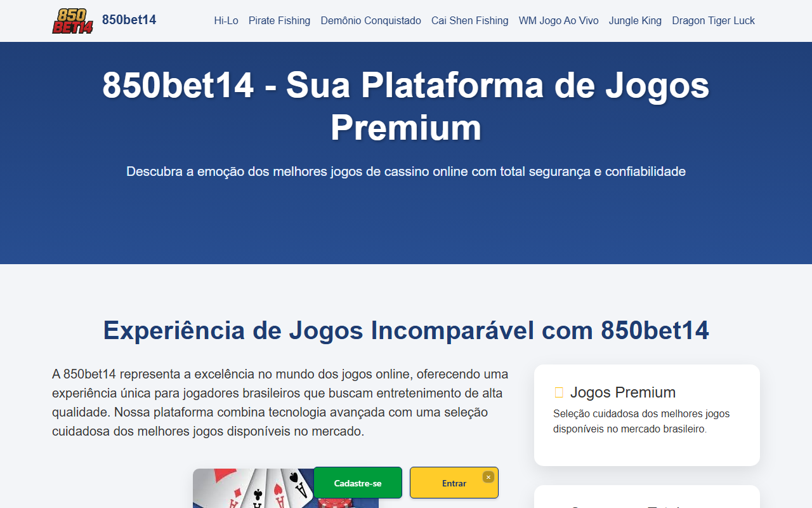
Task: Click the playing cards image
Action: pyautogui.click(x=285, y=488)
